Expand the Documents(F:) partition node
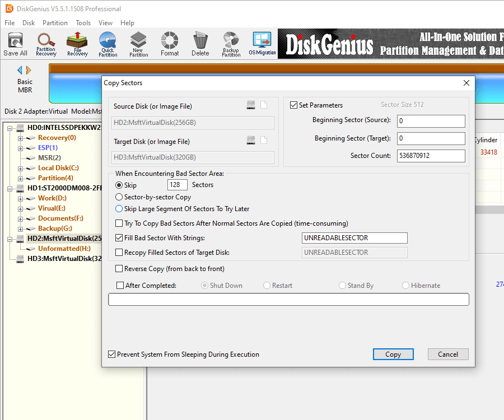This screenshot has width=504, height=420. pos(20,219)
